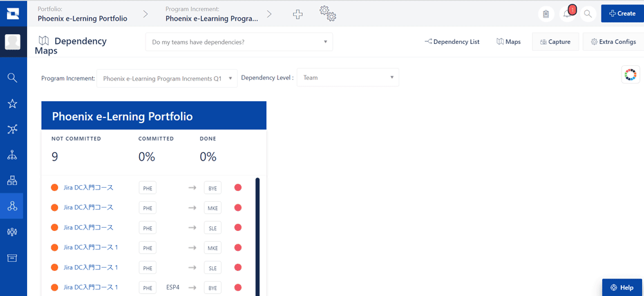Open the Help button

click(x=623, y=288)
